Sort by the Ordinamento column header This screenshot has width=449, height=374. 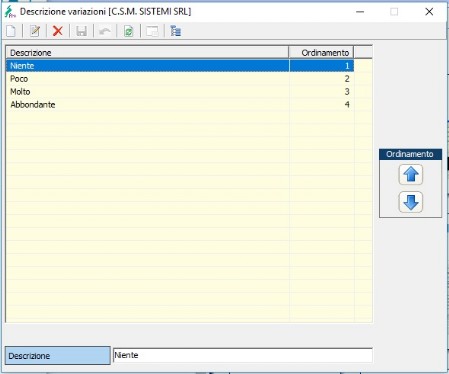pos(321,53)
